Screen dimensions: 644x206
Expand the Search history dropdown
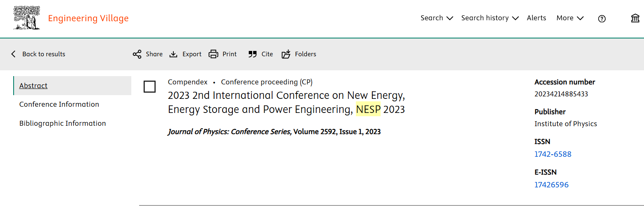click(490, 18)
